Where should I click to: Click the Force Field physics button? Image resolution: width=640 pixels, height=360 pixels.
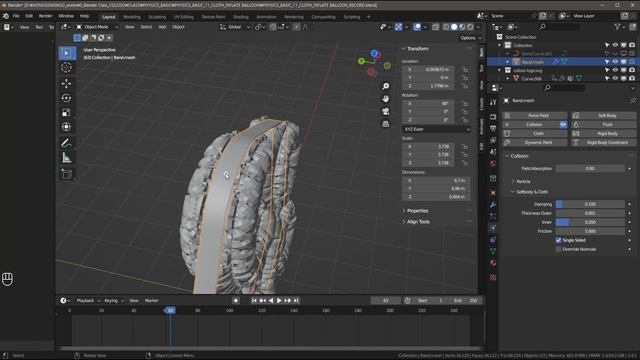point(535,116)
